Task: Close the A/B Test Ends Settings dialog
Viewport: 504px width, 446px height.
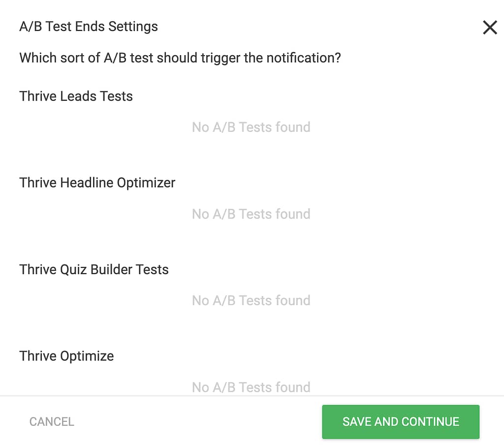Action: (x=490, y=28)
